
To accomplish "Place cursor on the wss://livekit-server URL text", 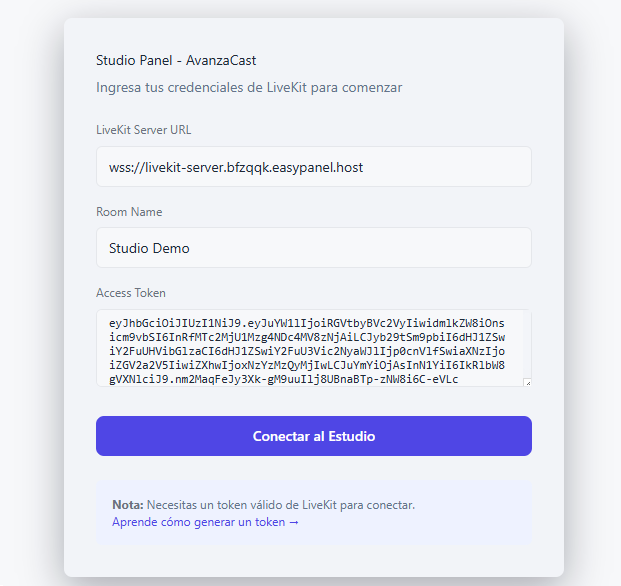I will [236, 167].
